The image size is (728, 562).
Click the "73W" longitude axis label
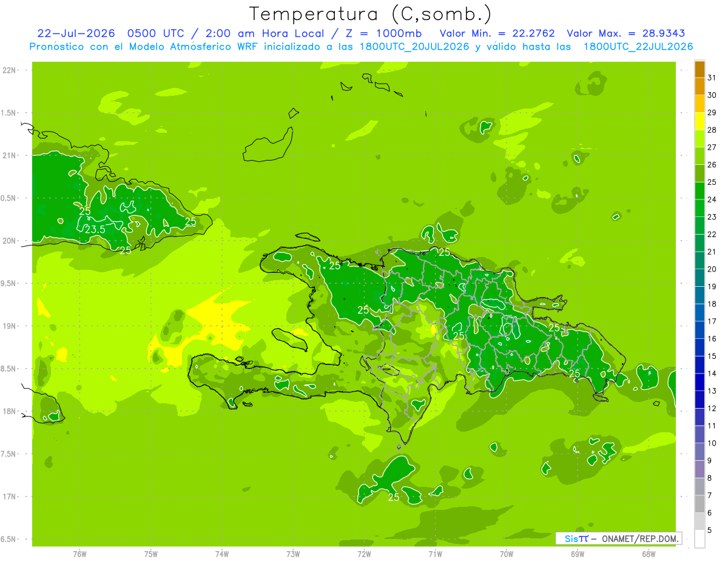tap(293, 554)
